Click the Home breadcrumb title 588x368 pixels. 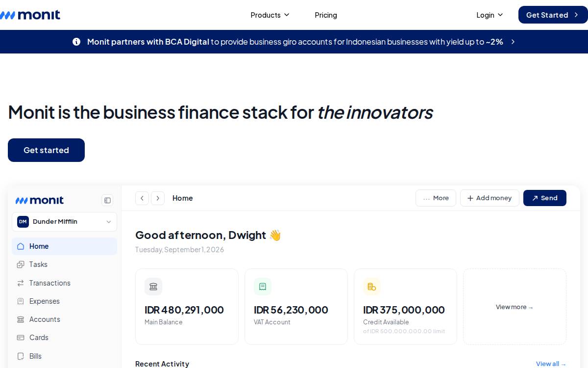click(183, 198)
